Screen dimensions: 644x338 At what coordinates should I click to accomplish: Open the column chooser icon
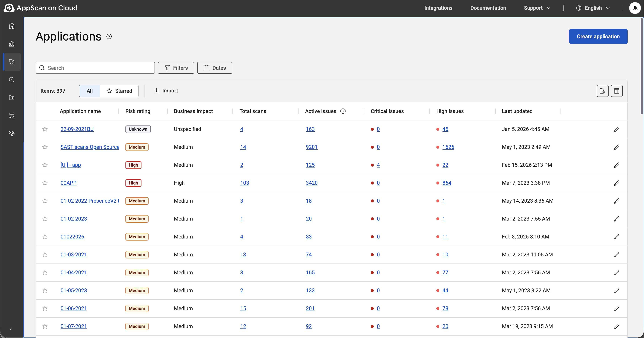pyautogui.click(x=616, y=91)
